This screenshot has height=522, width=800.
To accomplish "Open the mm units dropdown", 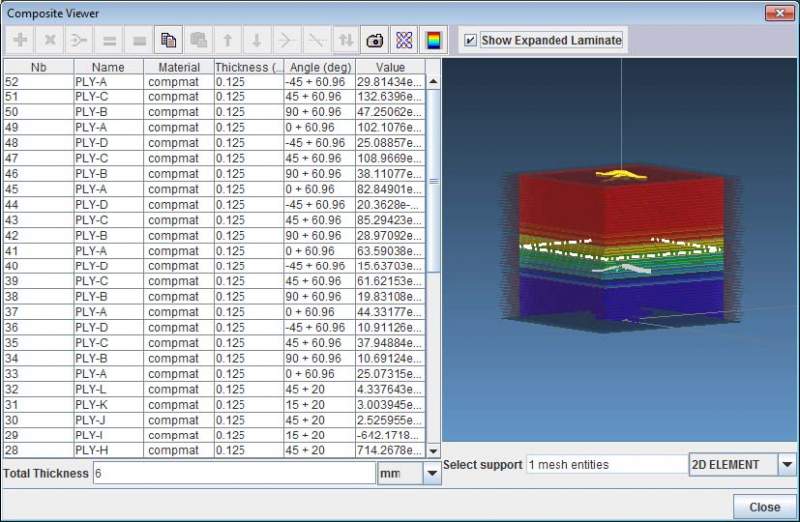I will click(x=432, y=473).
